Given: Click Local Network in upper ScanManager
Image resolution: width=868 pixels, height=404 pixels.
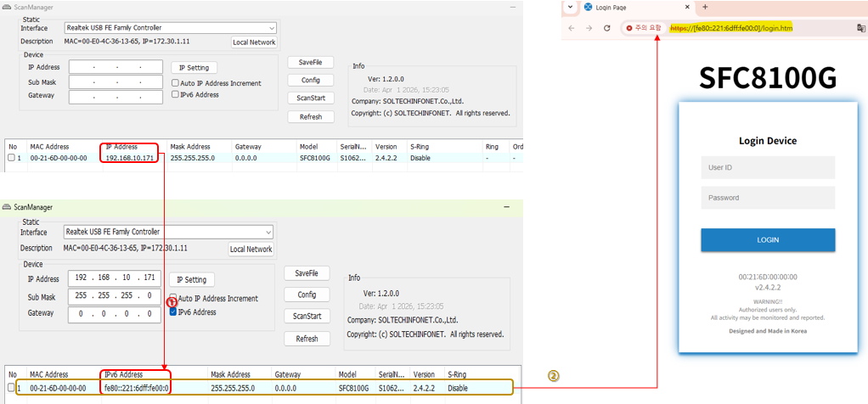Looking at the screenshot, I should pyautogui.click(x=254, y=42).
